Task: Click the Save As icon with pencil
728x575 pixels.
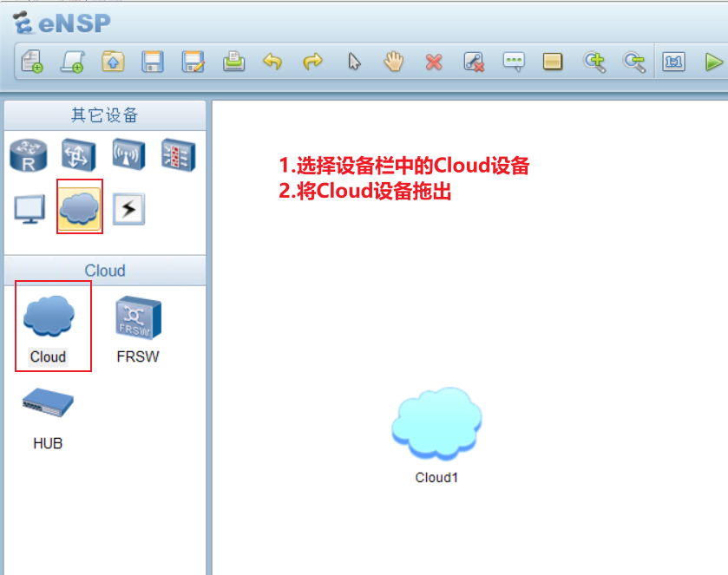Action: [193, 62]
